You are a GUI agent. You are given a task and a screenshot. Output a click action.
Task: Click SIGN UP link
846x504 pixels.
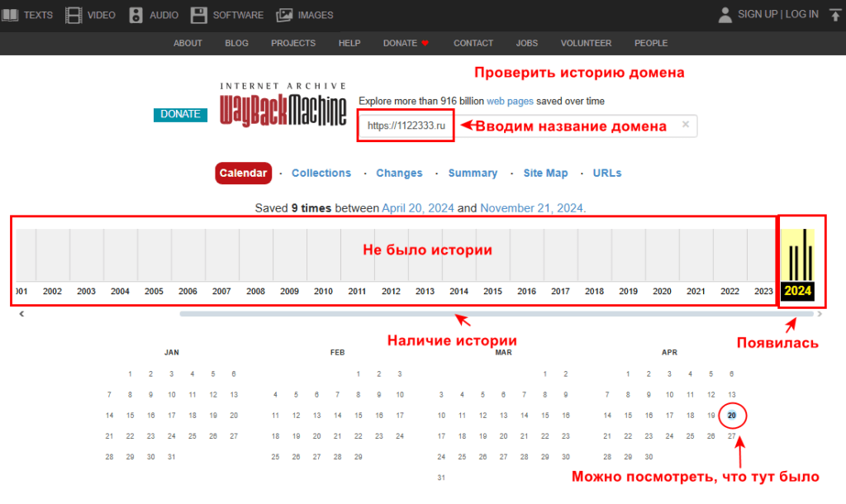click(x=758, y=15)
